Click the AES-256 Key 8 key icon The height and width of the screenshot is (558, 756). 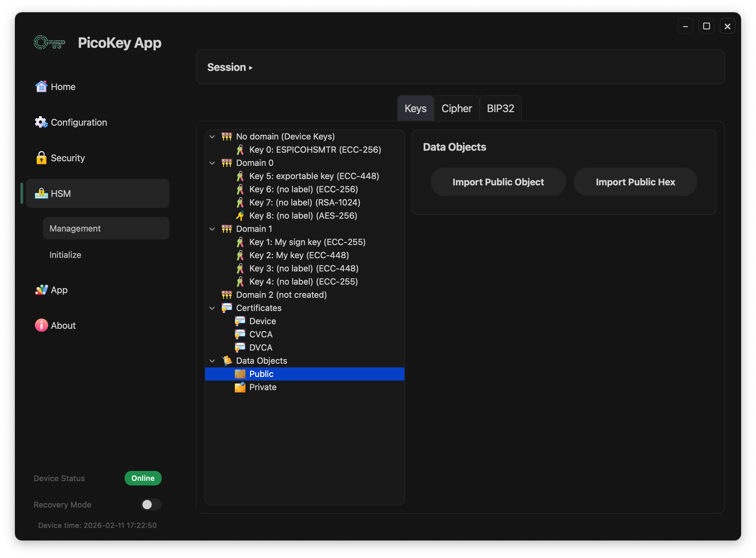click(240, 215)
